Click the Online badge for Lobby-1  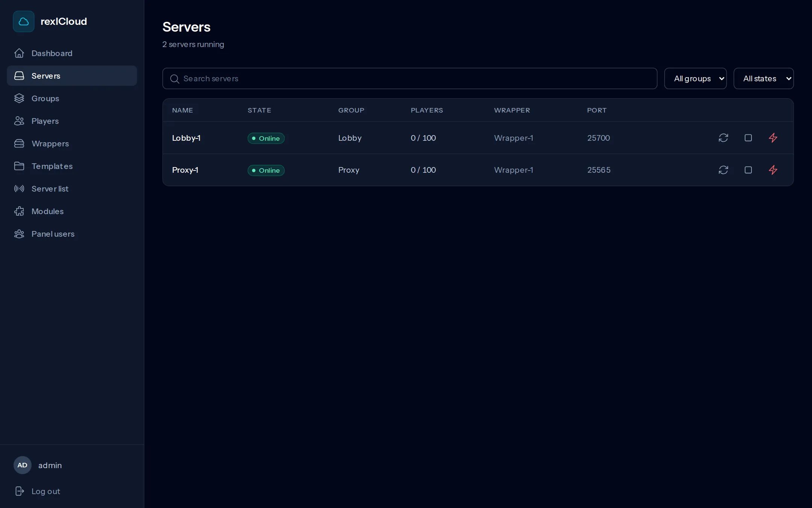[266, 138]
